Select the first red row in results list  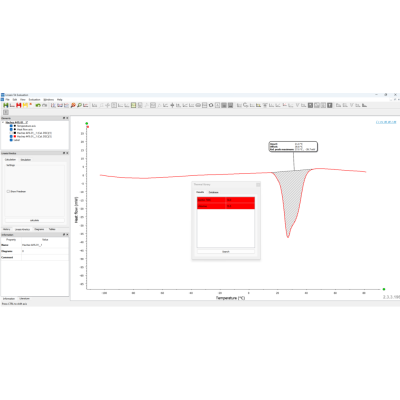[226, 200]
